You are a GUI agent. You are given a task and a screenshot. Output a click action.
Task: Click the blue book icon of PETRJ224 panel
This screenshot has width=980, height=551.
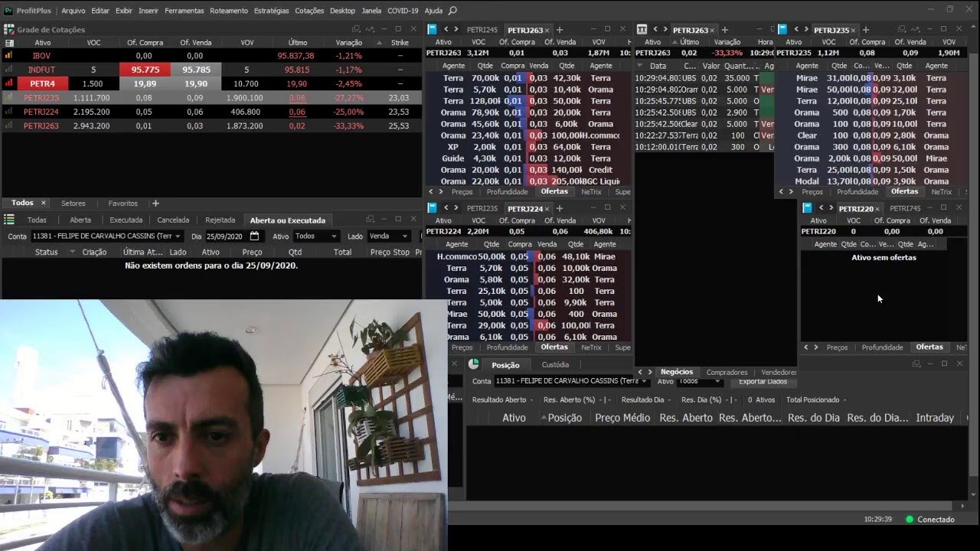click(x=432, y=207)
